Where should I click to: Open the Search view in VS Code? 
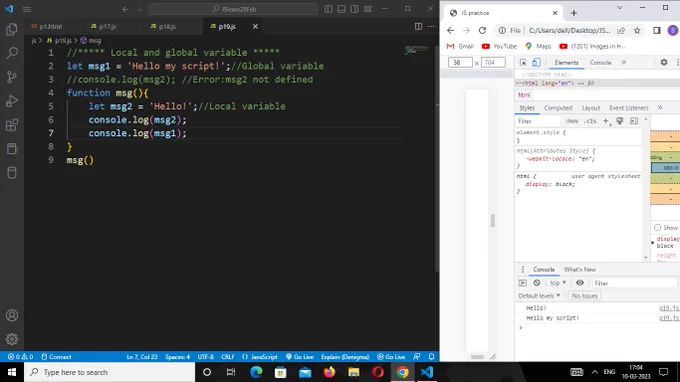coord(12,53)
